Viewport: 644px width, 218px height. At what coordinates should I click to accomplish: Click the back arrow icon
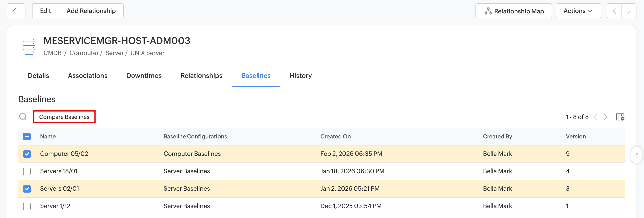[x=16, y=11]
